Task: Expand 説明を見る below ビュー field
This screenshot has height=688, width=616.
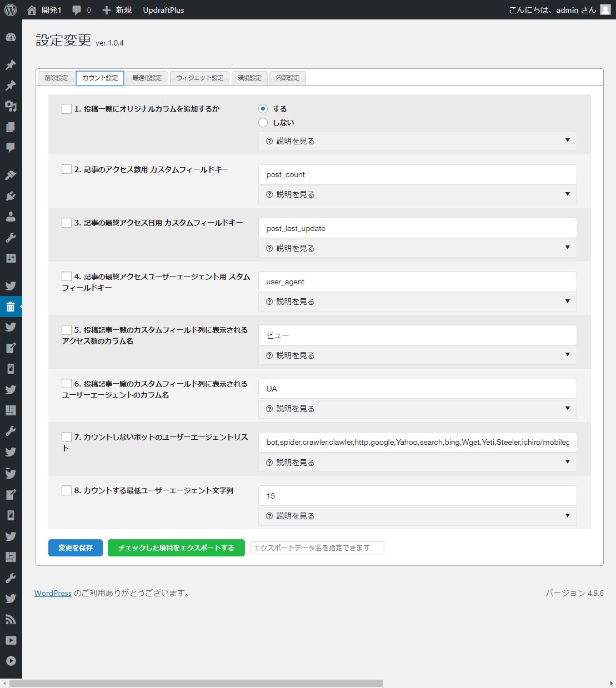Action: click(x=418, y=355)
